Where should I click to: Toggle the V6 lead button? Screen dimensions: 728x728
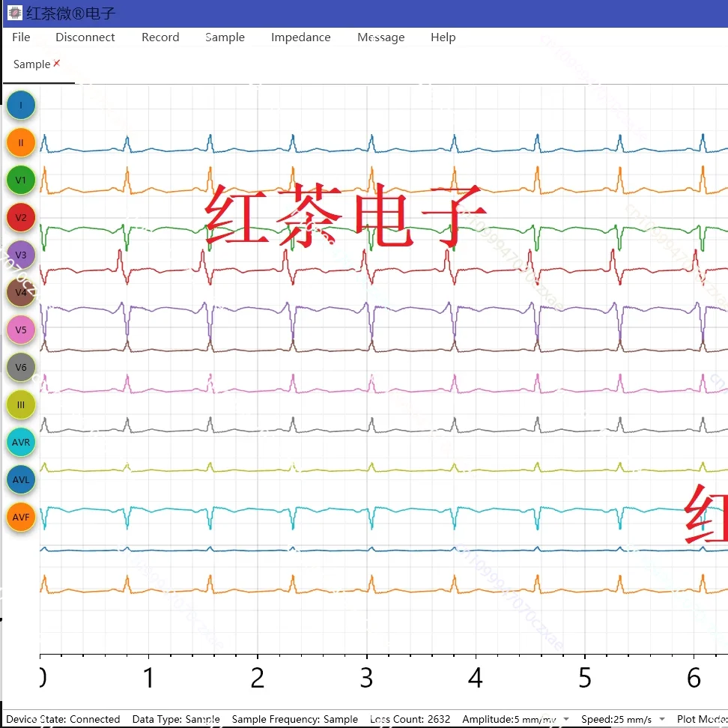21,367
